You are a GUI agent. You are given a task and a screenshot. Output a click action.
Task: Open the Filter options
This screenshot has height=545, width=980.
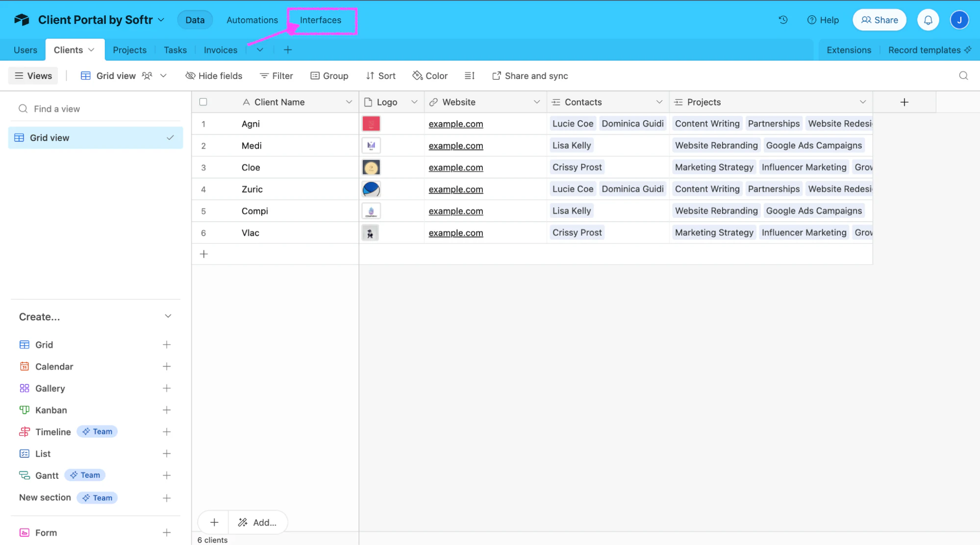(276, 76)
